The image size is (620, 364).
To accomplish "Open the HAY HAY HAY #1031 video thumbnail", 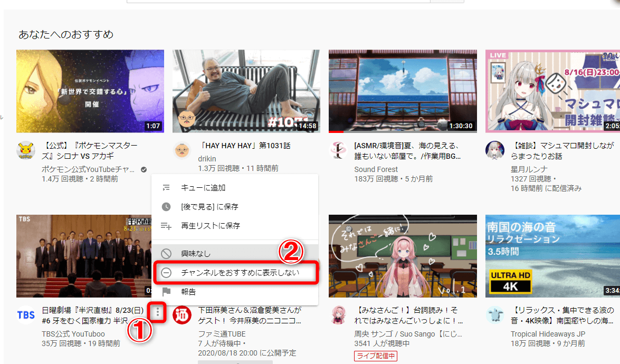I will point(246,91).
